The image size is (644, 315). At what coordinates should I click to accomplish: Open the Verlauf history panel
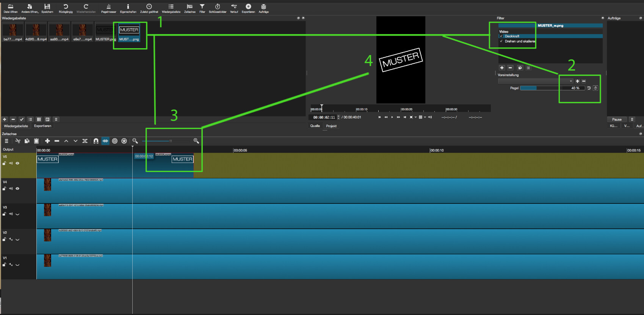point(234,8)
